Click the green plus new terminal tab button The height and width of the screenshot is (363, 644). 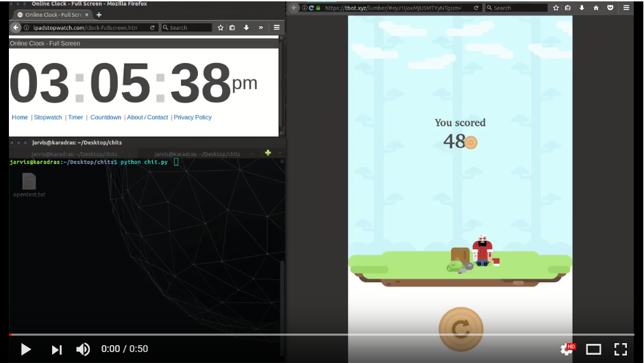coord(268,153)
